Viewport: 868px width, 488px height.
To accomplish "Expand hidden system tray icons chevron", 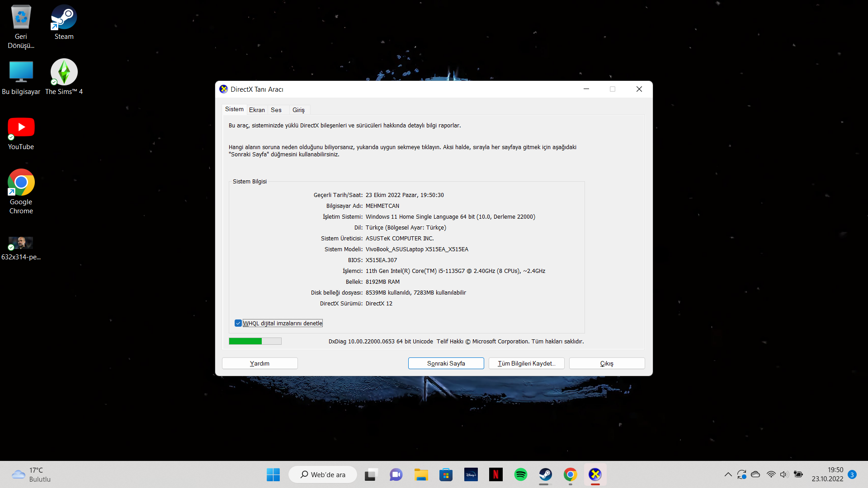I will coord(728,474).
